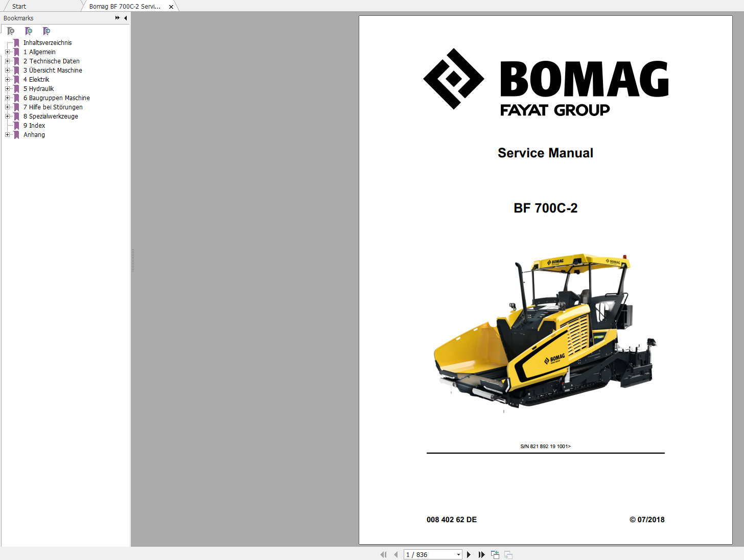The height and width of the screenshot is (560, 744).
Task: Jump to the last page
Action: (481, 554)
